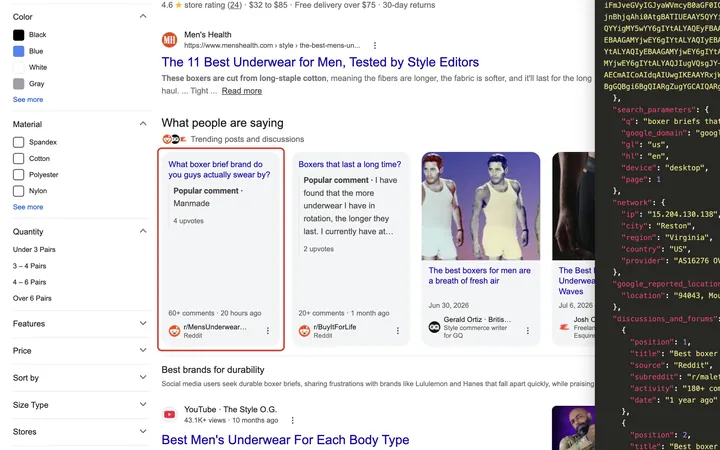This screenshot has height=450, width=720.
Task: Select the Gray color swatch
Action: [18, 84]
